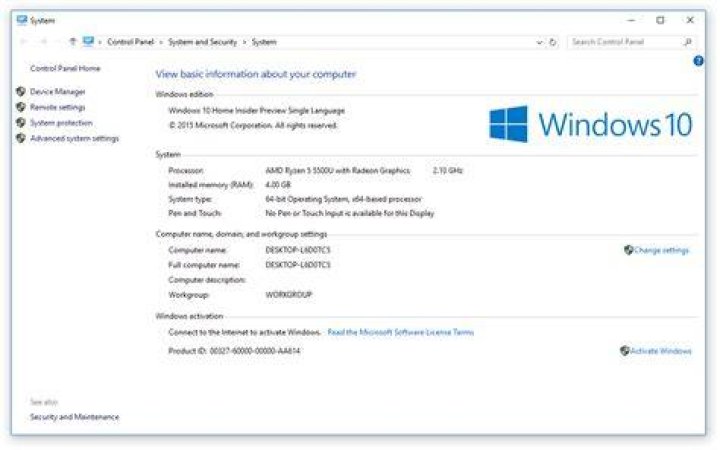Screen dimensions: 720x450
Task: Click the 64-bit Operating System value
Action: coord(343,199)
